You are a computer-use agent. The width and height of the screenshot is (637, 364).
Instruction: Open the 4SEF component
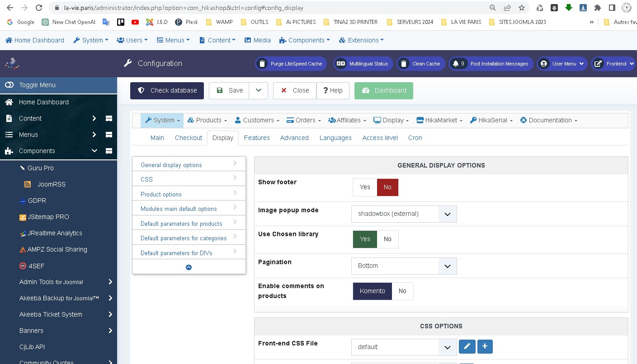point(32,266)
